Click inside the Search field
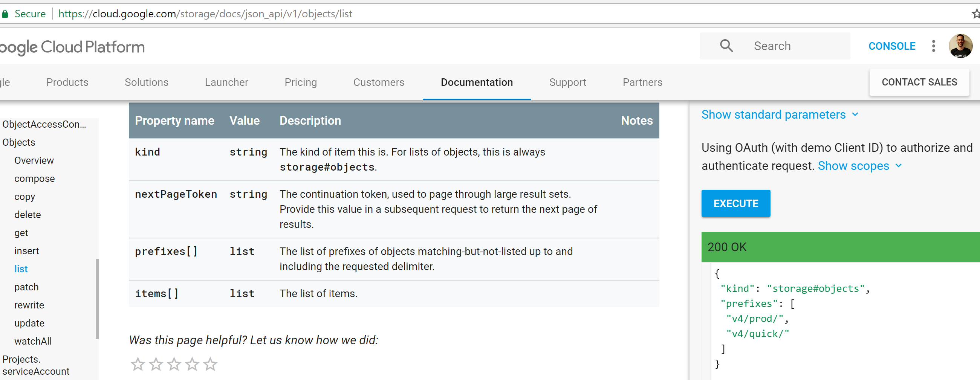The width and height of the screenshot is (980, 380). pyautogui.click(x=795, y=46)
